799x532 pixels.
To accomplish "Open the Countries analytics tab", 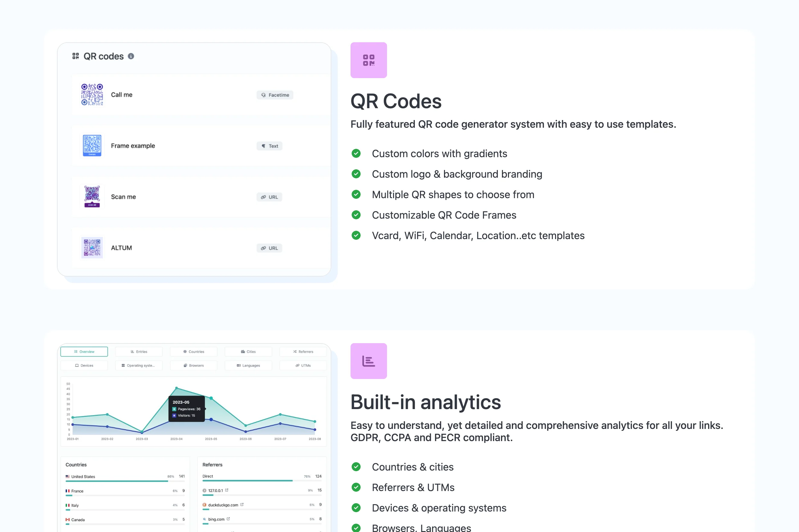I will tap(193, 351).
